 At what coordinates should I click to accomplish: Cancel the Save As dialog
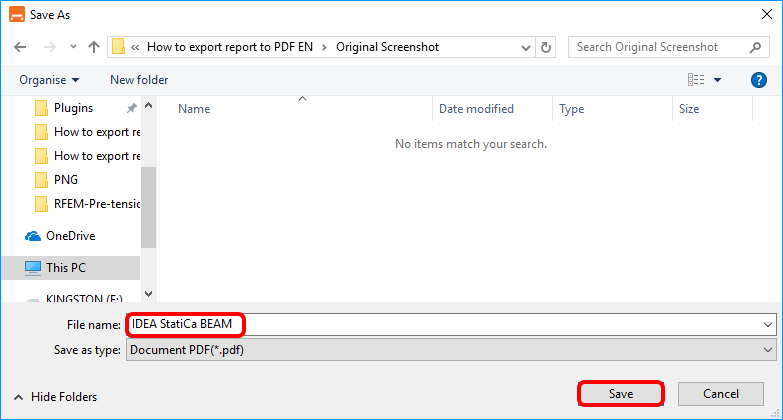coord(720,394)
